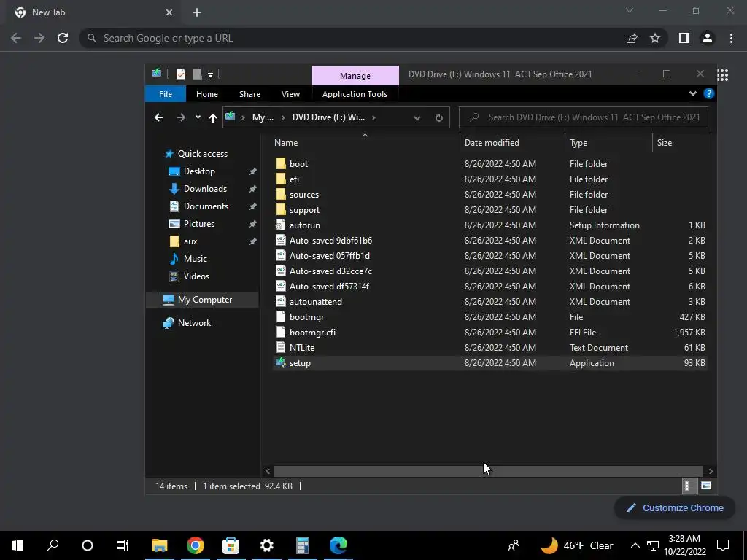Click the DVD Drive (E:) breadcrumb segment
The image size is (747, 560).
[328, 117]
